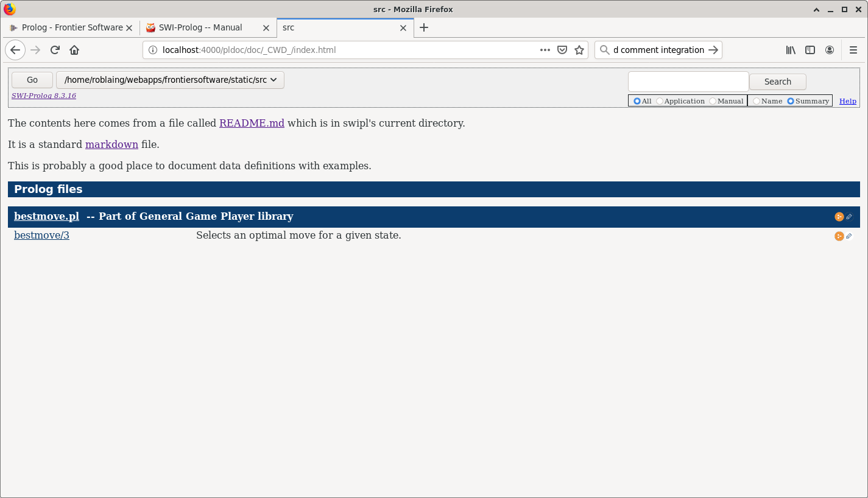Open the directory path dropdown
The width and height of the screenshot is (868, 498).
(170, 80)
